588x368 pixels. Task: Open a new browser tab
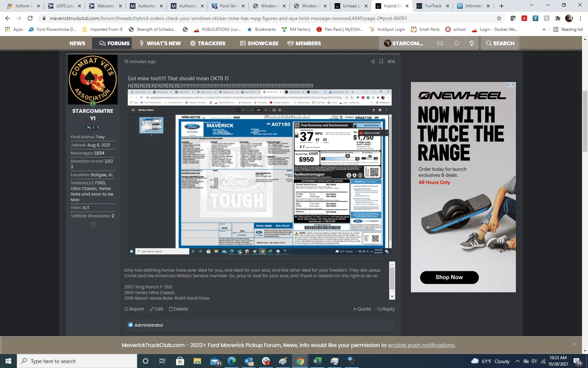tap(502, 6)
